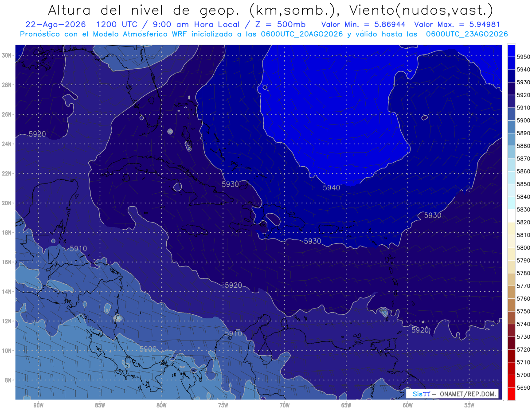Click the 60W longitude axis label
The image size is (532, 411).
408,405
